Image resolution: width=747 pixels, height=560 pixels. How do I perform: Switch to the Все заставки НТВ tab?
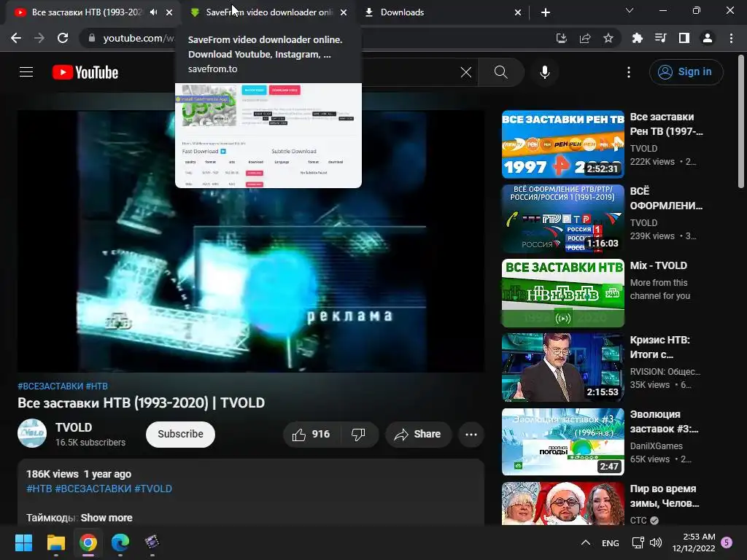(87, 12)
